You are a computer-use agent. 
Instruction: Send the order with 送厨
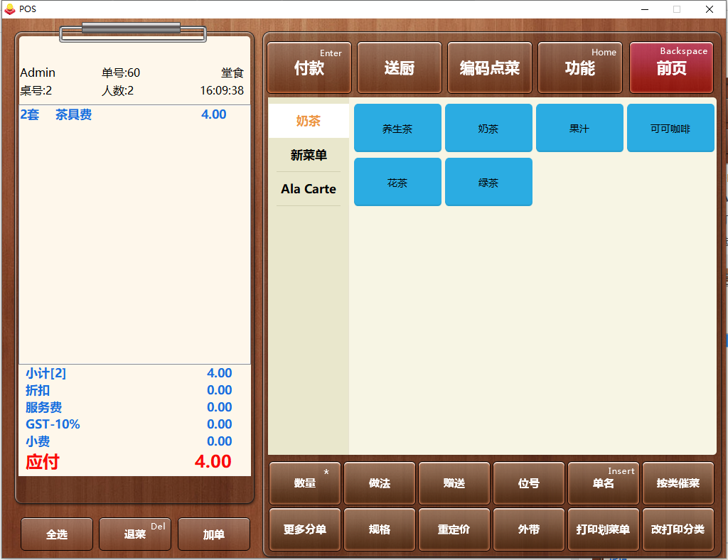tap(400, 68)
